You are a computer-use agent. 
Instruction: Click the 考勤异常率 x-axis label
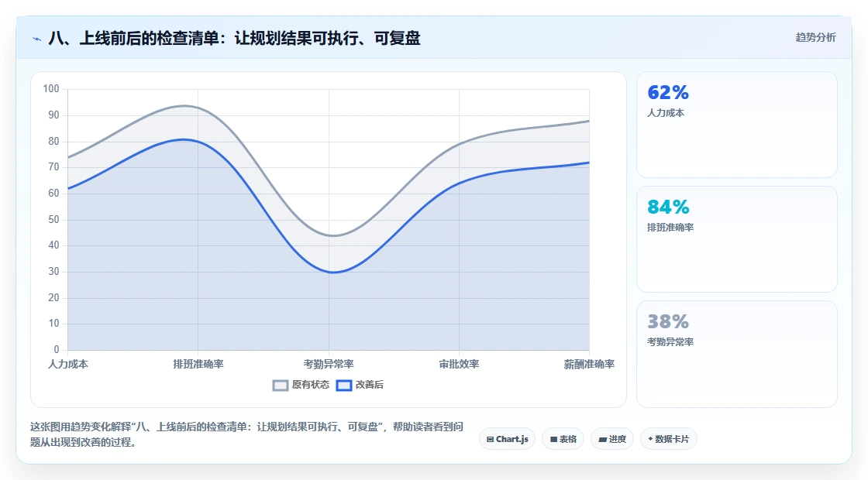329,364
